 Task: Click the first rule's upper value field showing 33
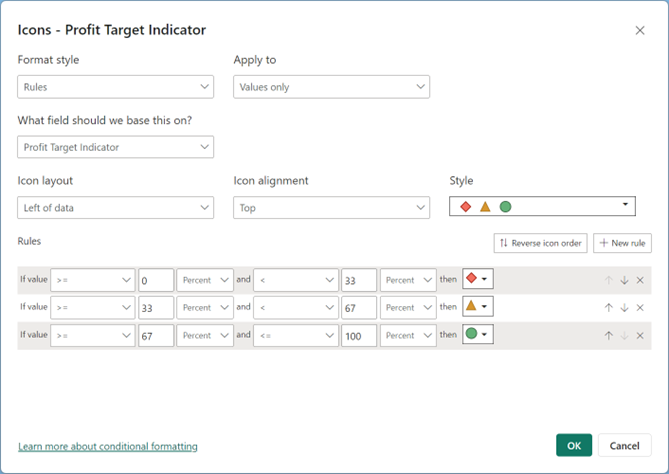pyautogui.click(x=359, y=280)
